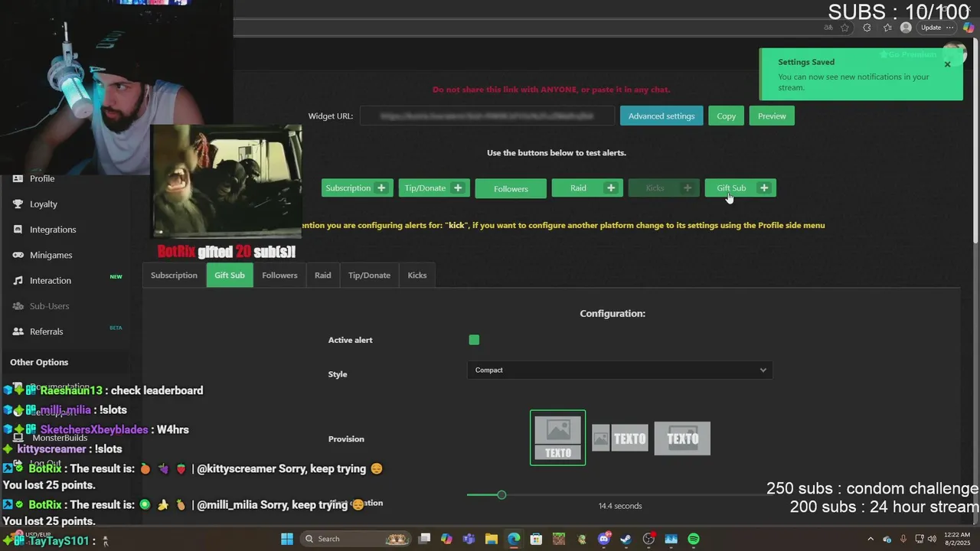Switch to the Kicks alert tab
The image size is (980, 551).
417,275
